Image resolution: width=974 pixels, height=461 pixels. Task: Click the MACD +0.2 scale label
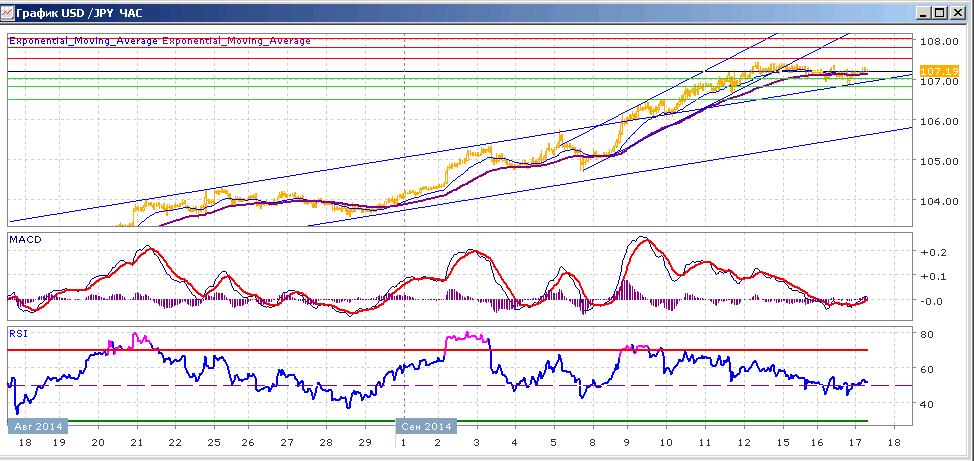pos(933,252)
